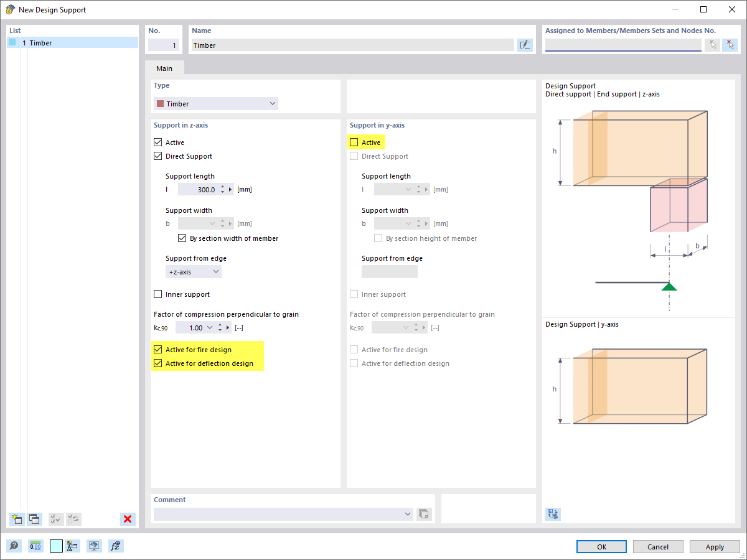Screen dimensions: 747x560
Task: Uncheck Active for fire design
Action: 157,349
